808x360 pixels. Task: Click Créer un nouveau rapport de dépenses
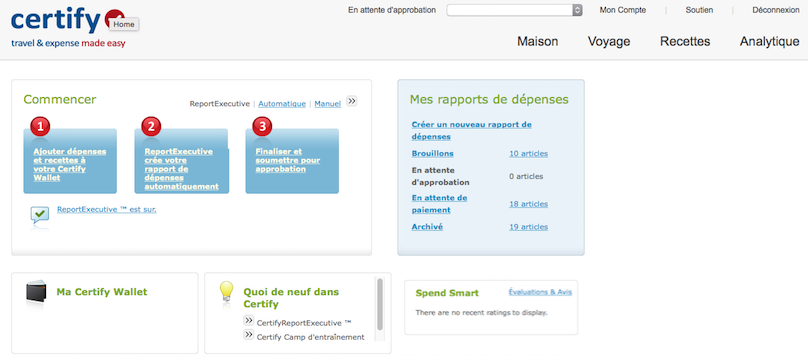(x=472, y=130)
